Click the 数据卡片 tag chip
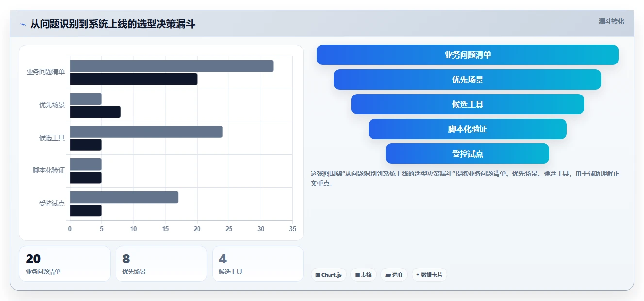 click(x=429, y=275)
